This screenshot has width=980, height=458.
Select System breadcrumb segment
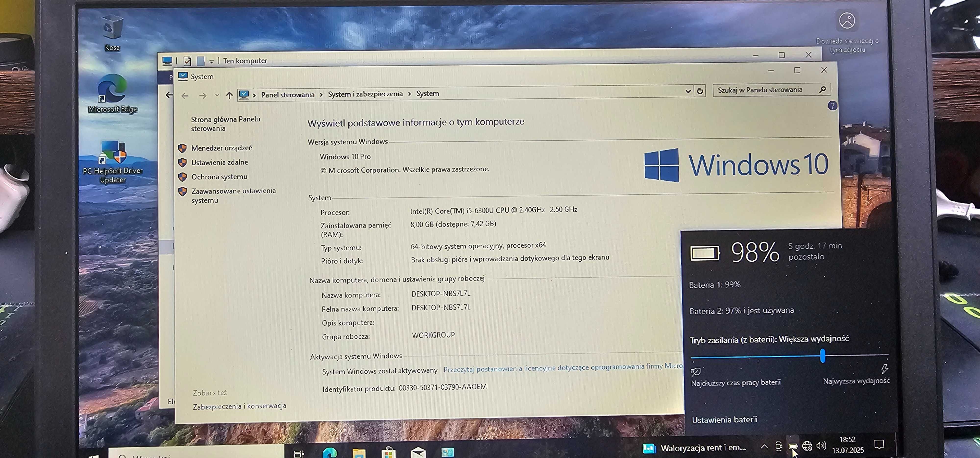[427, 93]
